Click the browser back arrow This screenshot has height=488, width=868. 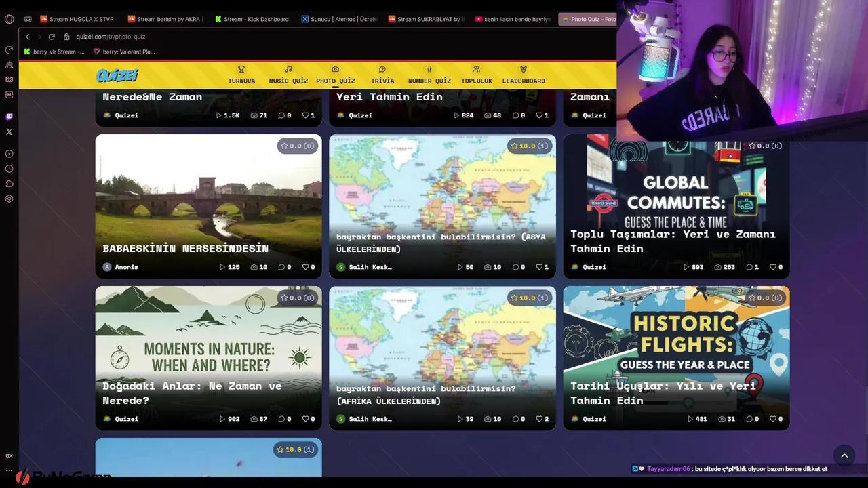pyautogui.click(x=27, y=37)
